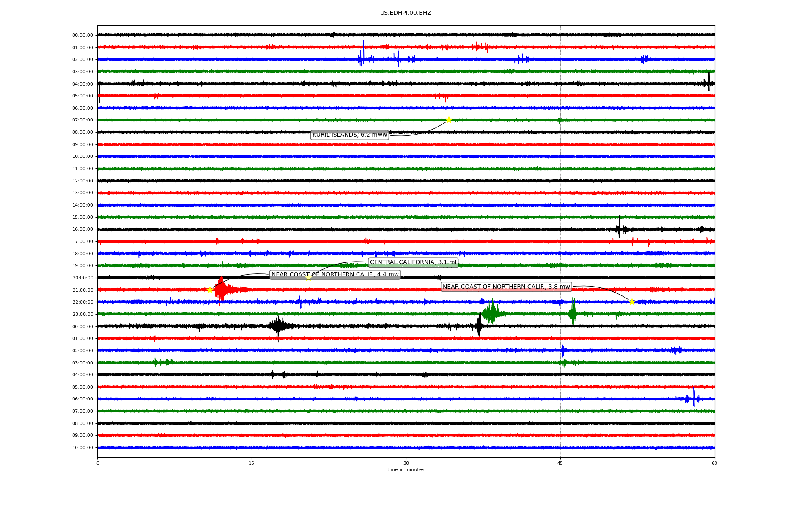
Task: Click the US.EDHPI.00.BHZ plot title
Action: [405, 13]
